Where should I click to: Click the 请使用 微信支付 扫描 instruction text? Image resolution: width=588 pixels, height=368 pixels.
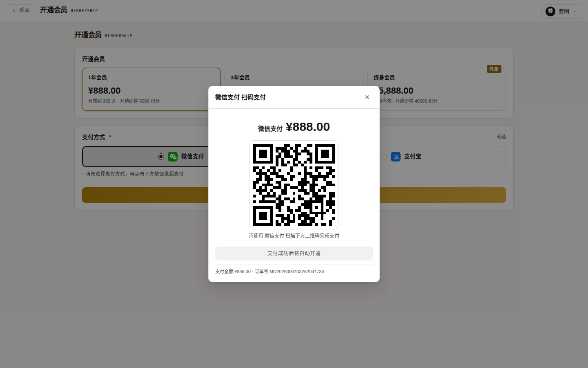pyautogui.click(x=294, y=236)
